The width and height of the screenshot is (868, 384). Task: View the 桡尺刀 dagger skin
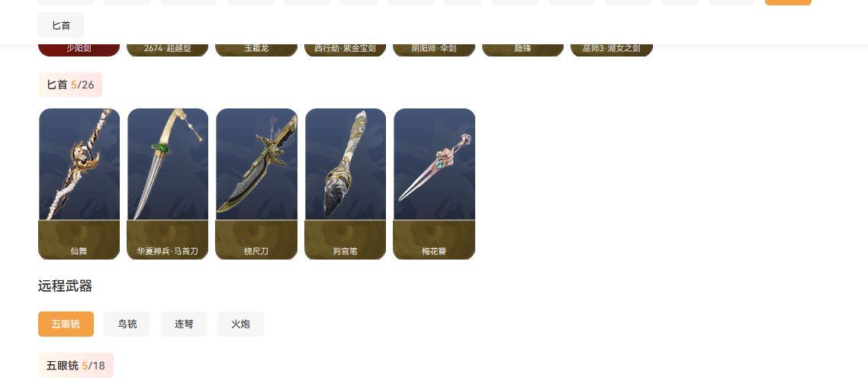tap(256, 183)
